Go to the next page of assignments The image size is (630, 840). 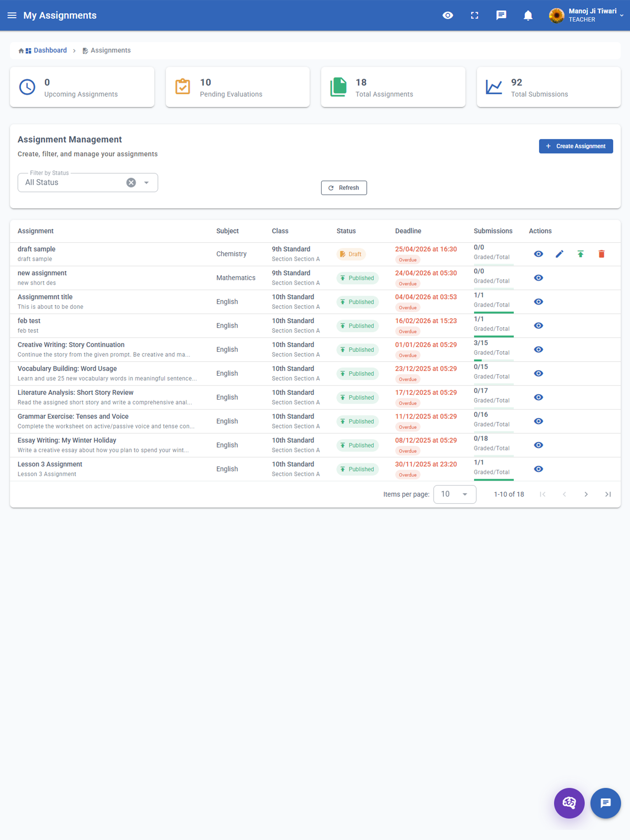coord(586,494)
